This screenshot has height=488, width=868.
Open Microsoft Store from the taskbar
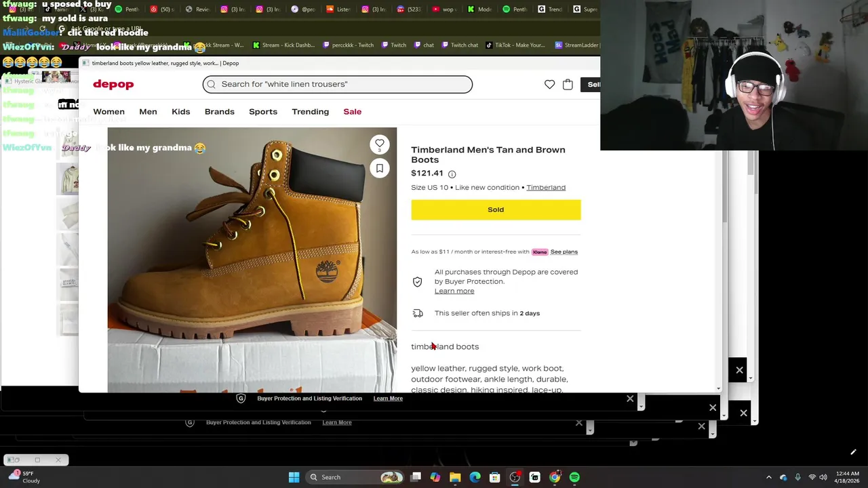495,477
